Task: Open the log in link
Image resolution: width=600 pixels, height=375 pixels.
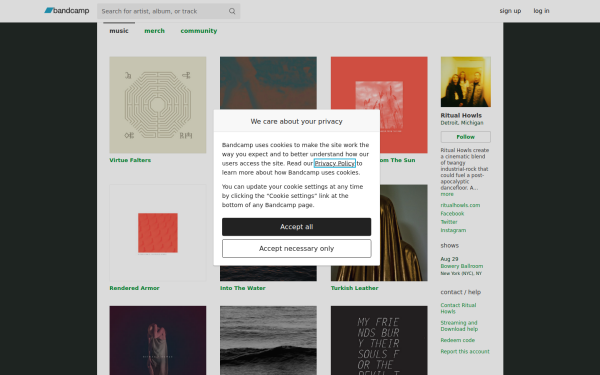Action: click(x=541, y=11)
